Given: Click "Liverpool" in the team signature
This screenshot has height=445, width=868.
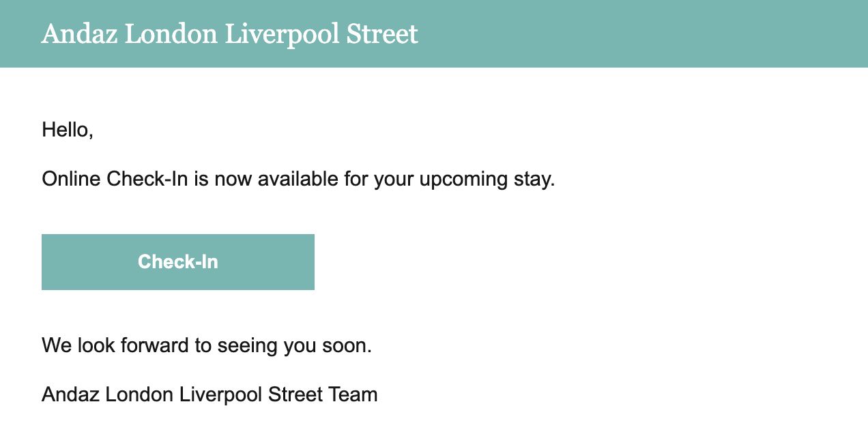Looking at the screenshot, I should [x=220, y=394].
